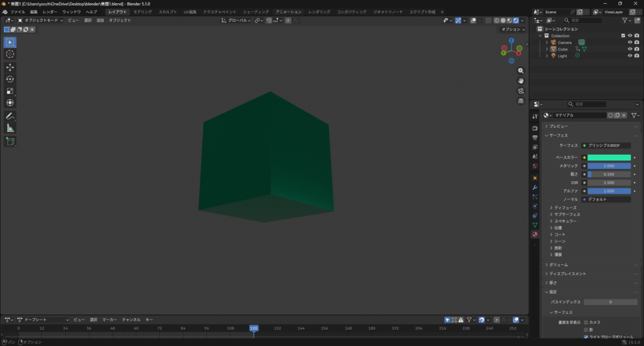Select the Rotate tool
This screenshot has height=346, width=644.
coord(10,79)
